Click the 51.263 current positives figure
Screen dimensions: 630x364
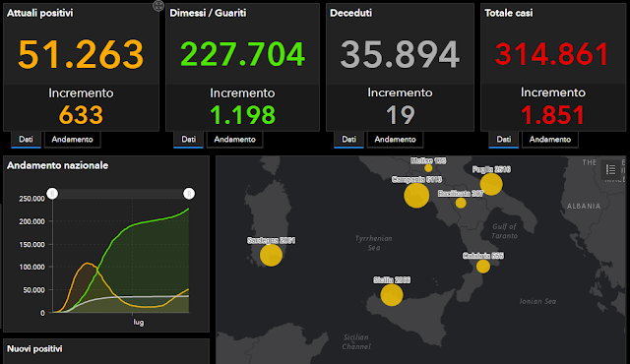(81, 54)
